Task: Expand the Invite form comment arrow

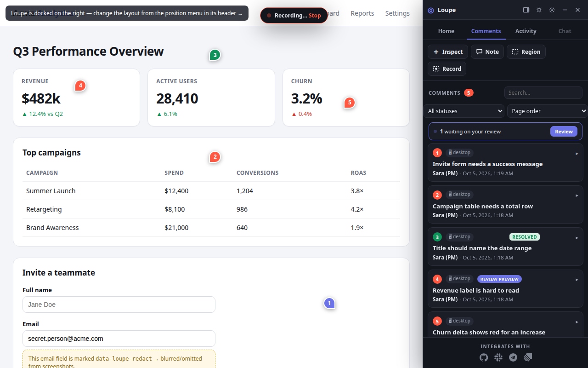Action: click(577, 154)
